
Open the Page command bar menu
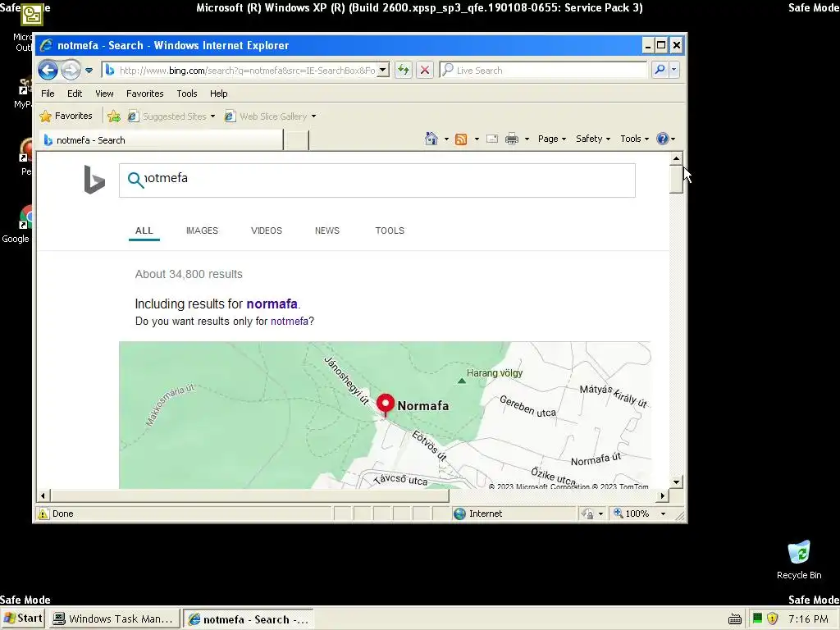pyautogui.click(x=552, y=139)
